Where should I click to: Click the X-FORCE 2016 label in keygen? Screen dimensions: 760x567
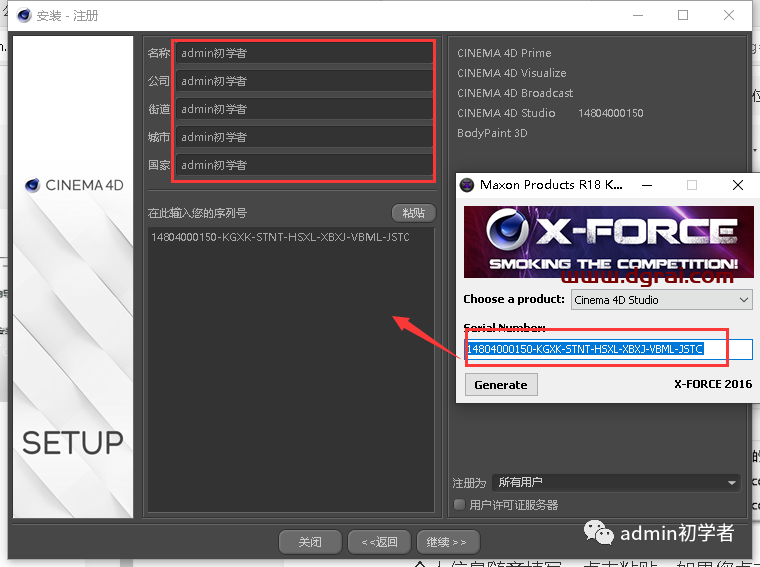pyautogui.click(x=713, y=384)
